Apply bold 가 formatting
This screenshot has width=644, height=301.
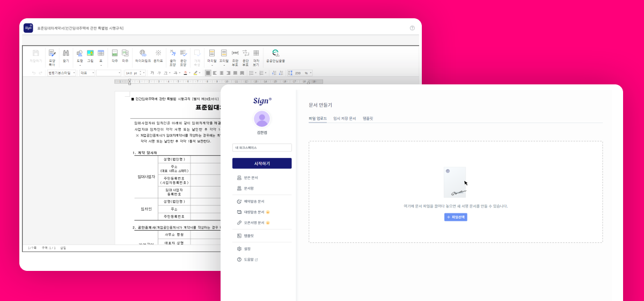tap(152, 73)
